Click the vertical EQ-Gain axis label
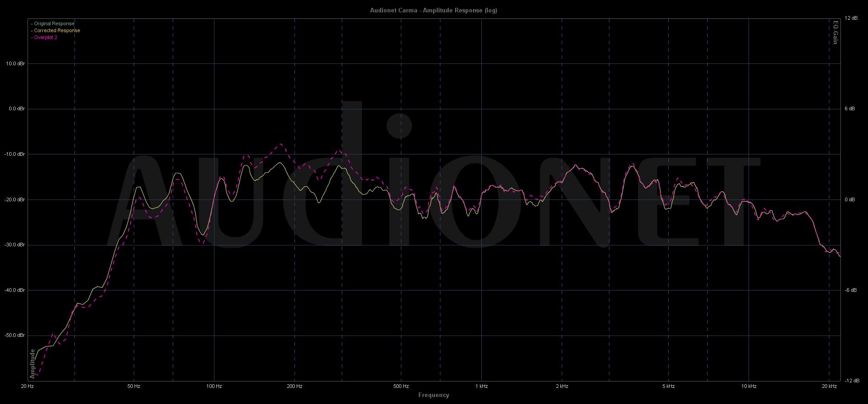The width and height of the screenshot is (868, 404). click(835, 33)
